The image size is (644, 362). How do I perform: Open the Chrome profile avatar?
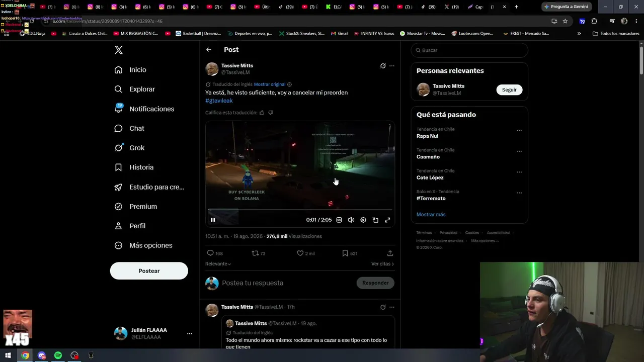click(624, 21)
